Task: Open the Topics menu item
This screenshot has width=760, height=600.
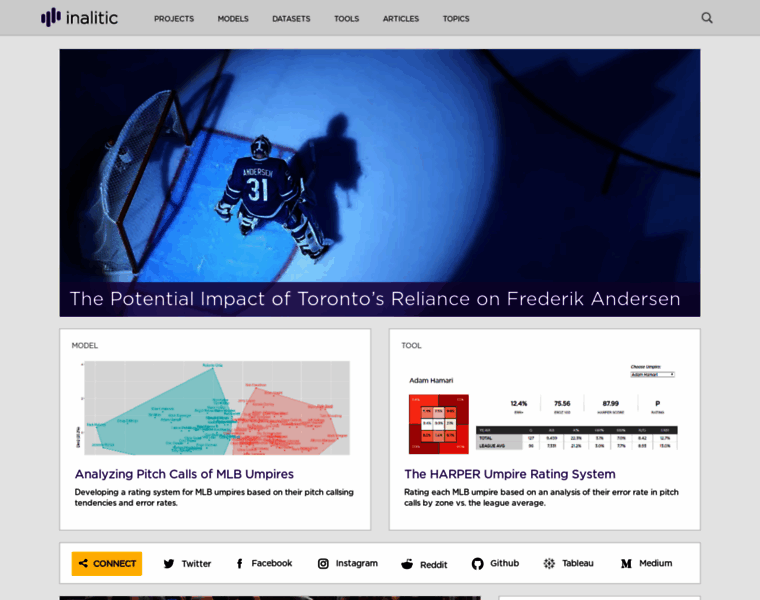Action: (x=456, y=18)
